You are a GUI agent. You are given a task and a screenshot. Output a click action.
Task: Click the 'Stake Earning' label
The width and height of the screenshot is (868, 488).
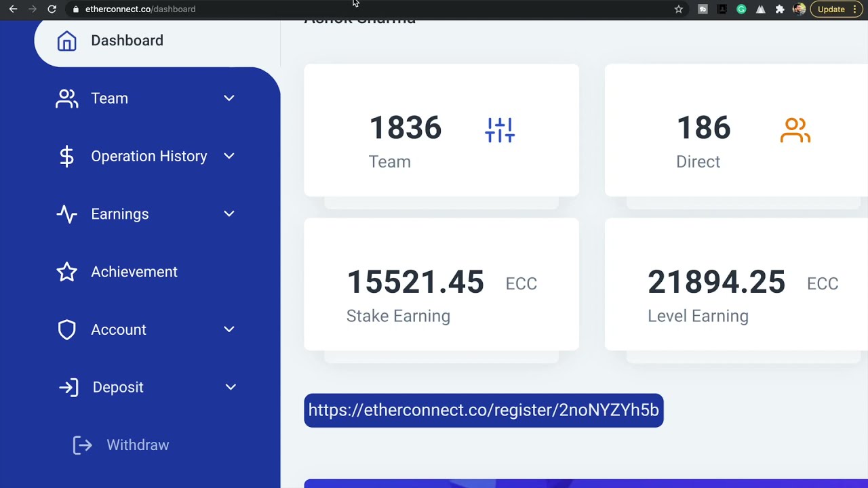(398, 316)
